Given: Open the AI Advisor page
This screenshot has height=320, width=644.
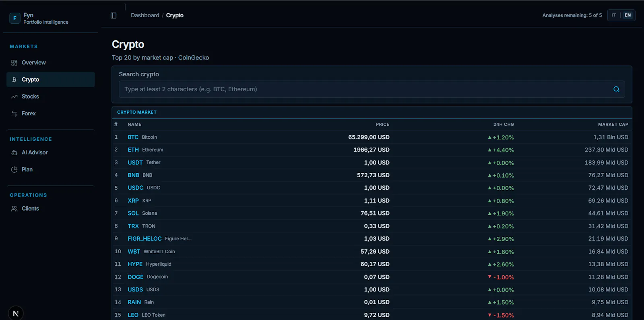Looking at the screenshot, I should [x=51, y=153].
